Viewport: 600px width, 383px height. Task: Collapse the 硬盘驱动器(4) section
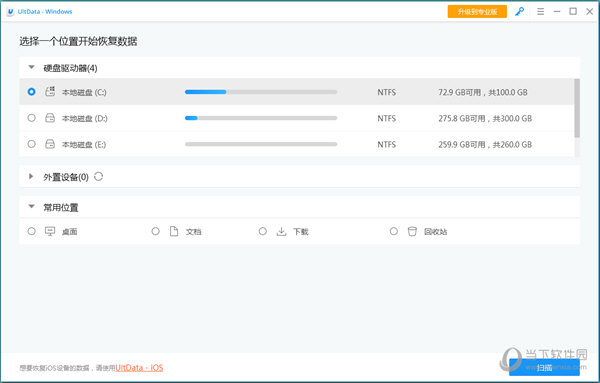[31, 67]
